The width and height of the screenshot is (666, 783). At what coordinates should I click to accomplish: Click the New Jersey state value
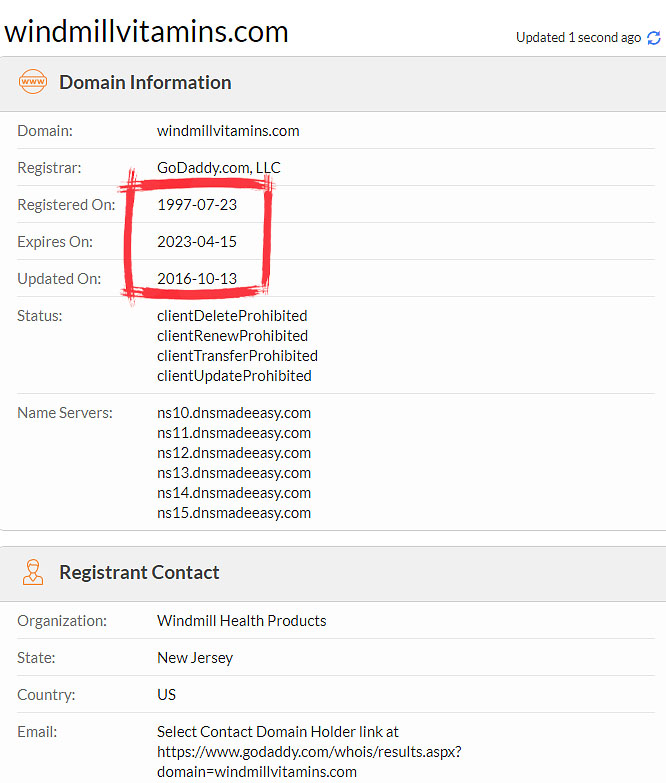(195, 658)
